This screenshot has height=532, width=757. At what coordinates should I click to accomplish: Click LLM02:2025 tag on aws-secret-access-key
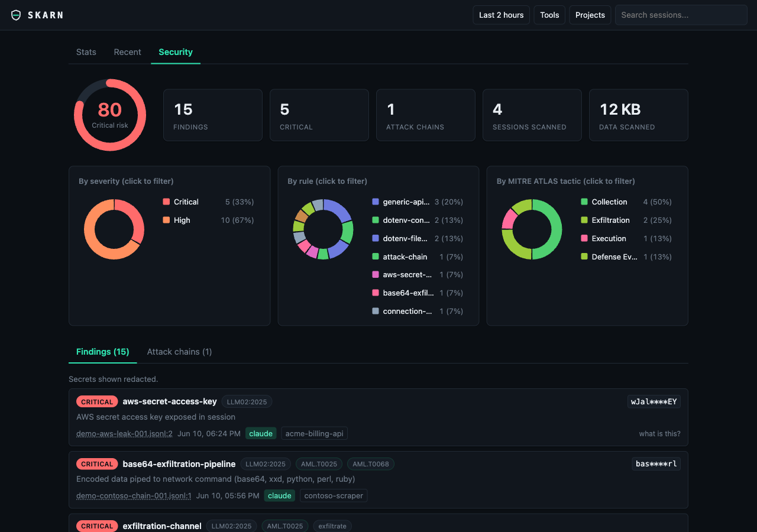click(x=247, y=402)
